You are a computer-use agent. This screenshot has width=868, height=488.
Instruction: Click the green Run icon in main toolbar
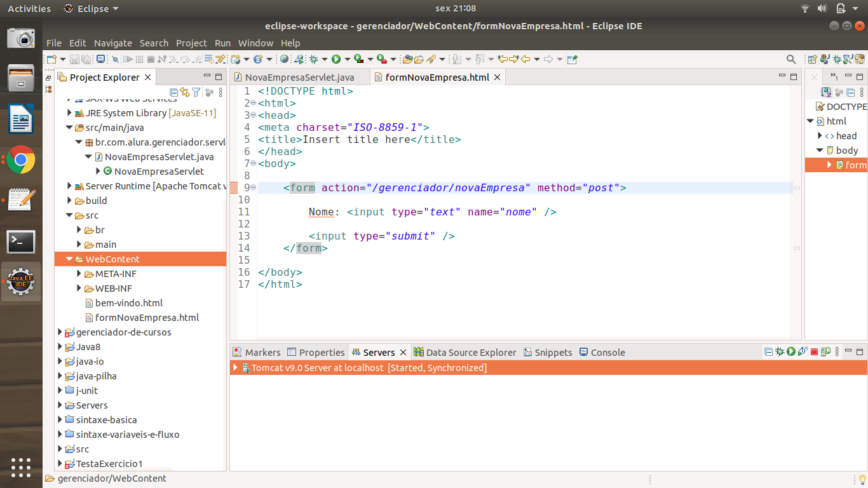336,59
